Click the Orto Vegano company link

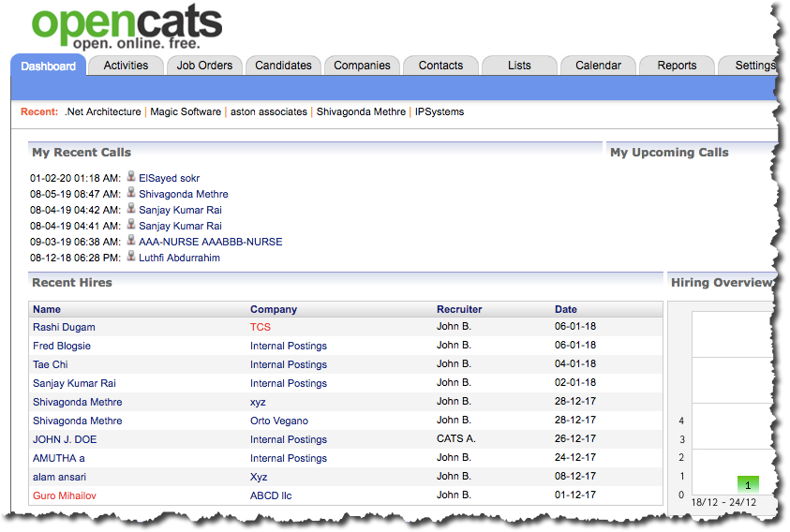coord(278,421)
